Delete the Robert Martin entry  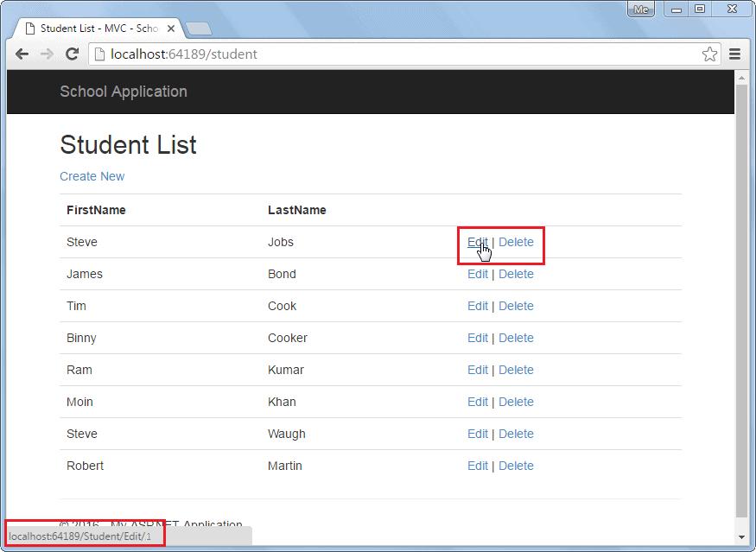[516, 466]
